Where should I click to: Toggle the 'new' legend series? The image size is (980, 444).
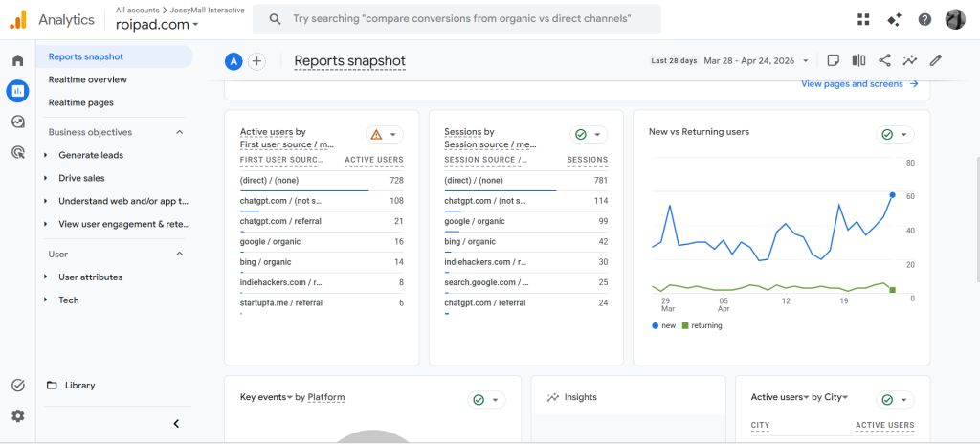coord(663,325)
